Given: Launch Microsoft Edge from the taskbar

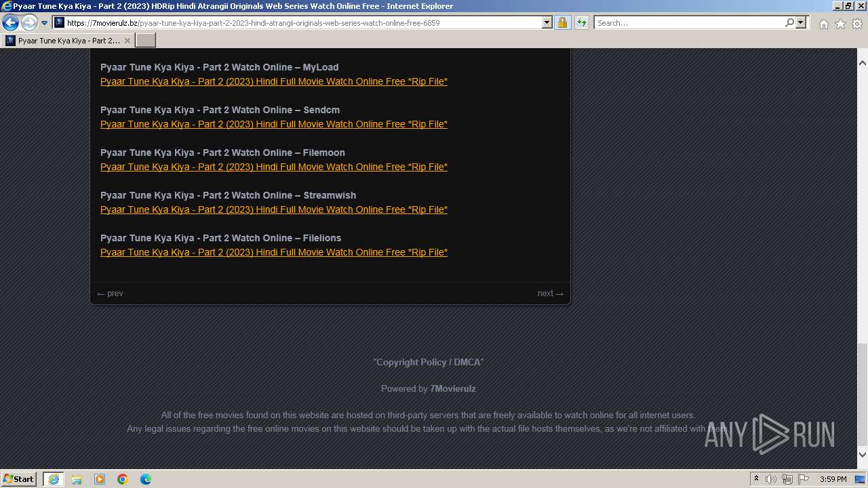Looking at the screenshot, I should coord(146,479).
